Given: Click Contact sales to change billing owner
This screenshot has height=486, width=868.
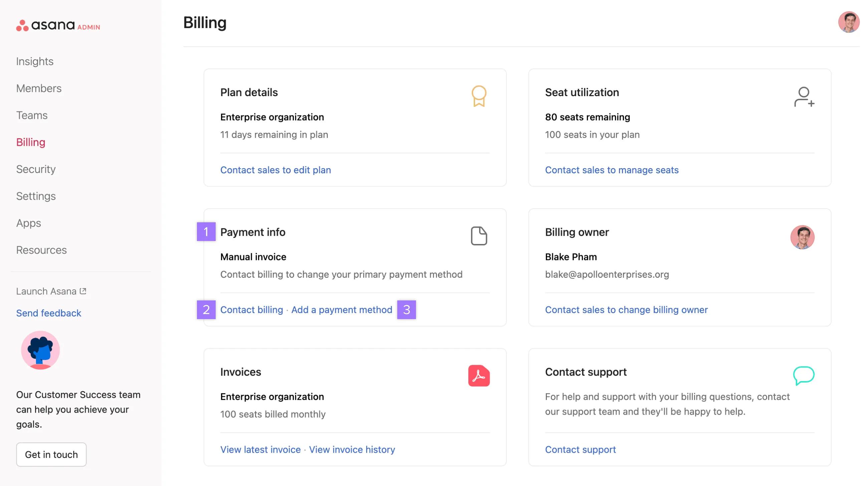Looking at the screenshot, I should point(626,309).
